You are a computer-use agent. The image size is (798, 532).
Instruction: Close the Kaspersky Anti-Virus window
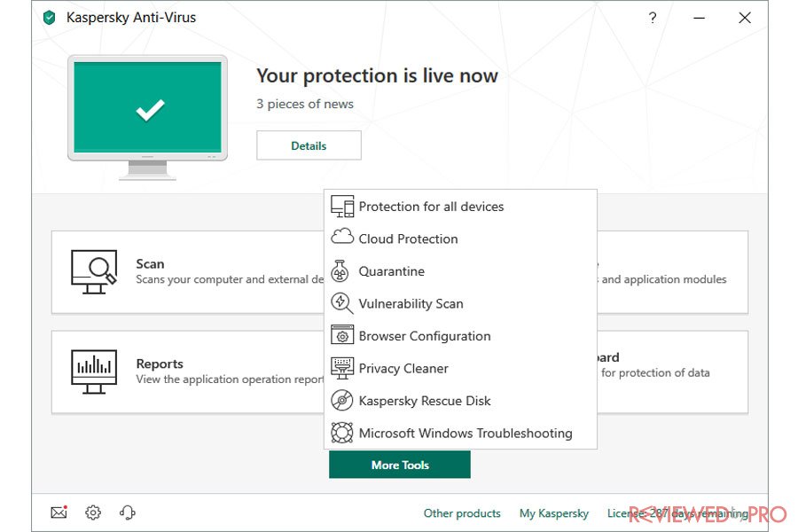pyautogui.click(x=745, y=18)
